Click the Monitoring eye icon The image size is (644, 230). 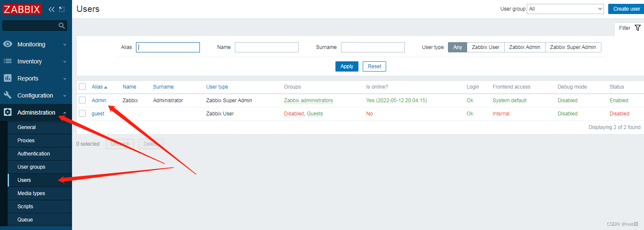pos(8,44)
